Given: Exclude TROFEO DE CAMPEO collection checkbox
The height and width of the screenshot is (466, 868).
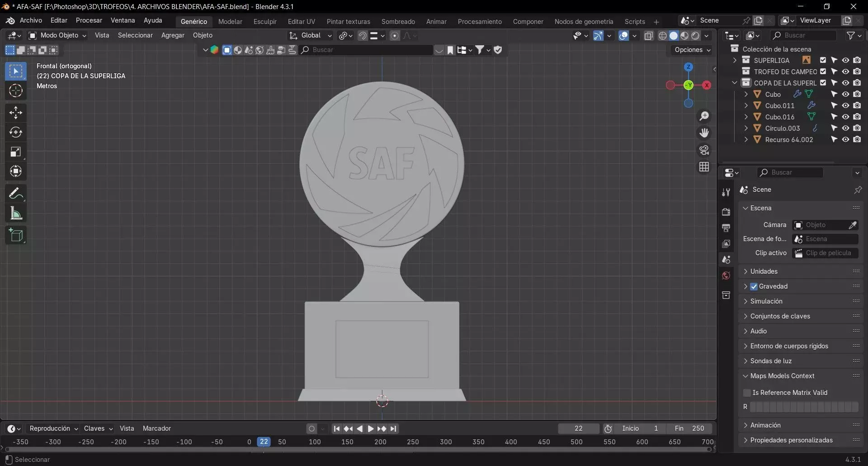Looking at the screenshot, I should [823, 71].
